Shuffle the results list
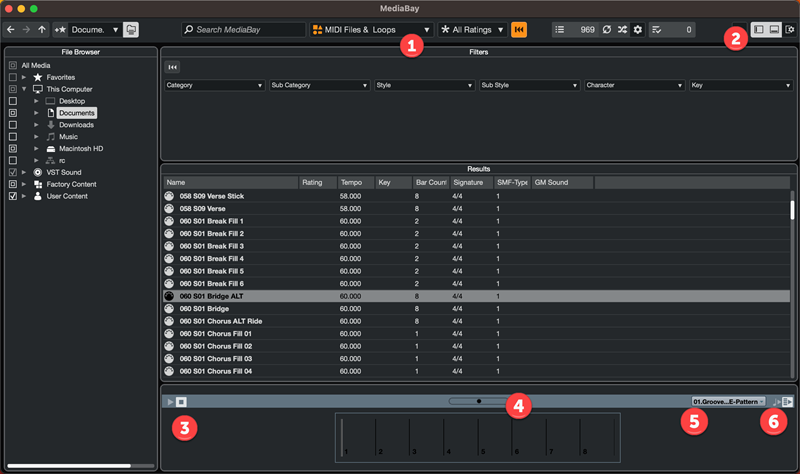The image size is (800, 474). pos(622,30)
